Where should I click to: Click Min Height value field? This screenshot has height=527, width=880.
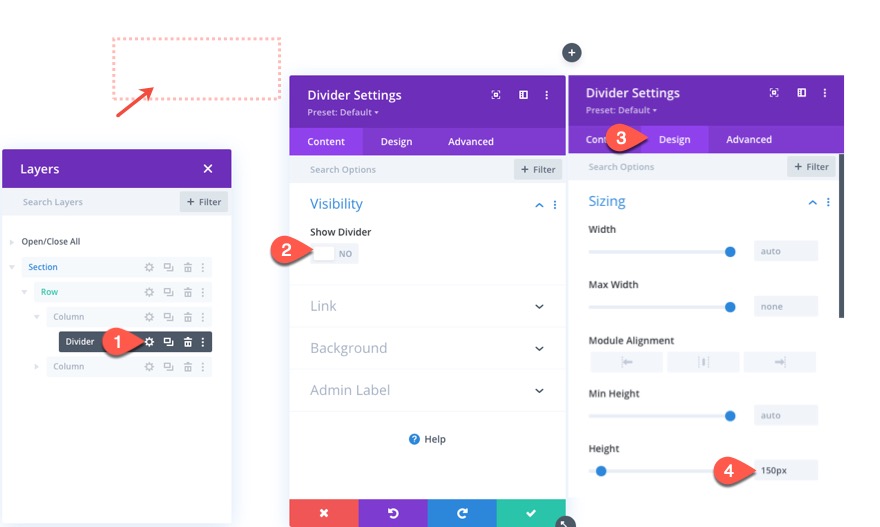coord(786,416)
